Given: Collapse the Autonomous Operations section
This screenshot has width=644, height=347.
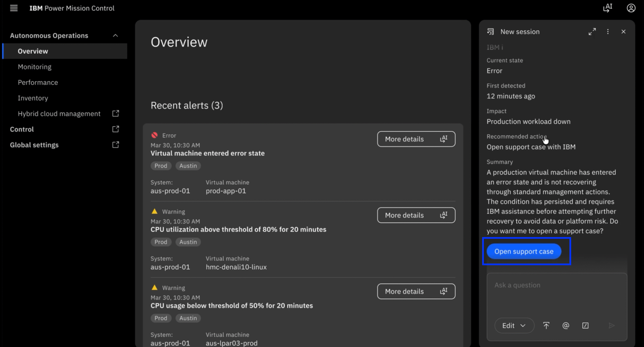Looking at the screenshot, I should [x=115, y=35].
